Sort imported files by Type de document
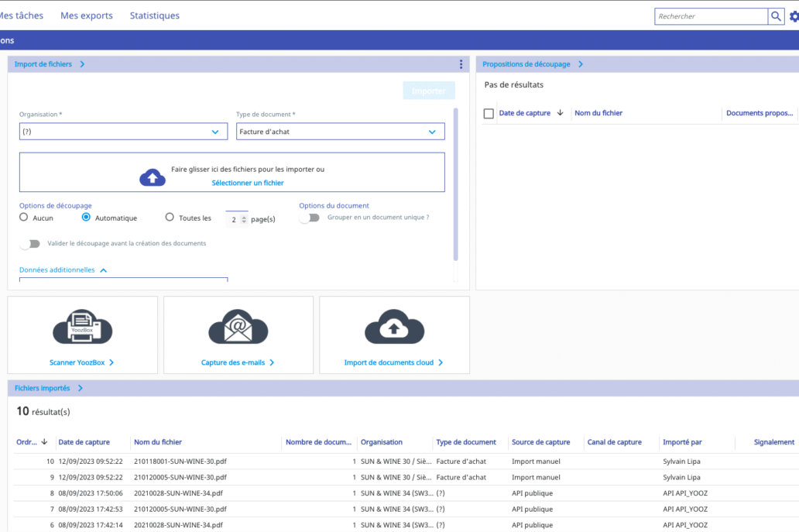This screenshot has width=799, height=532. pyautogui.click(x=466, y=442)
